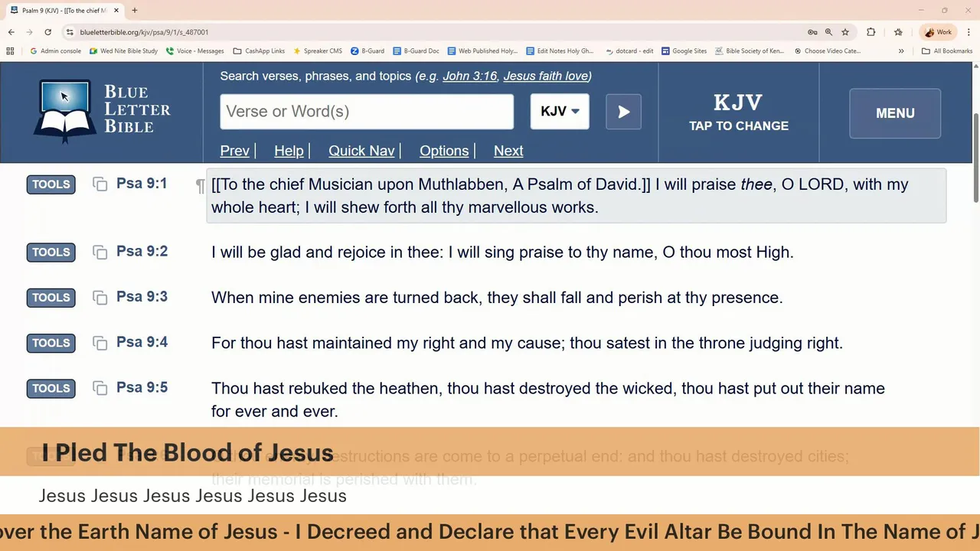
Task: Open Web Published Holy bookmark
Action: 482,51
